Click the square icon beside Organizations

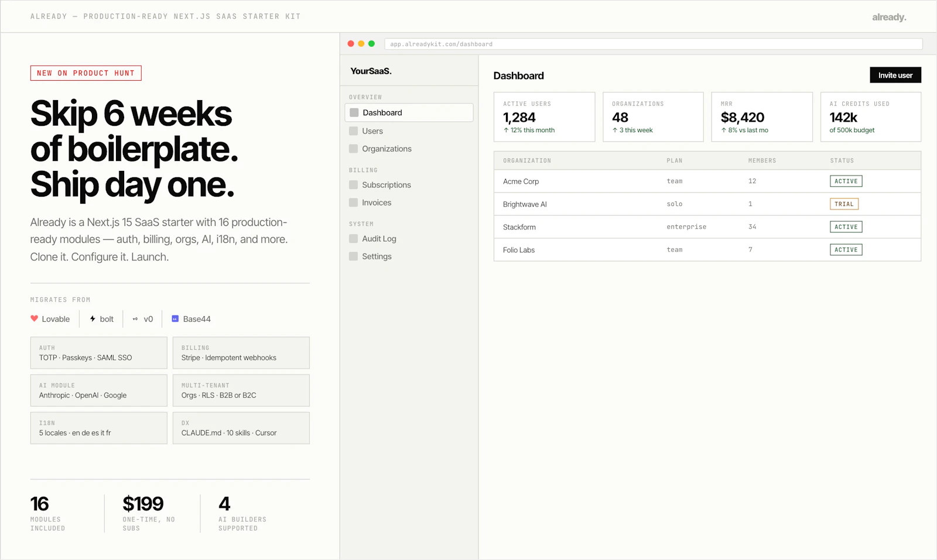point(353,149)
